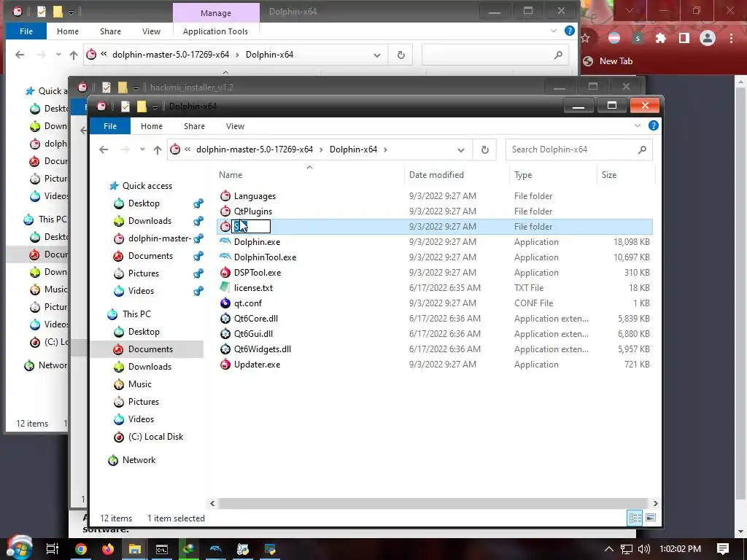Switch to large icons view button
The width and height of the screenshot is (747, 560).
(x=651, y=518)
